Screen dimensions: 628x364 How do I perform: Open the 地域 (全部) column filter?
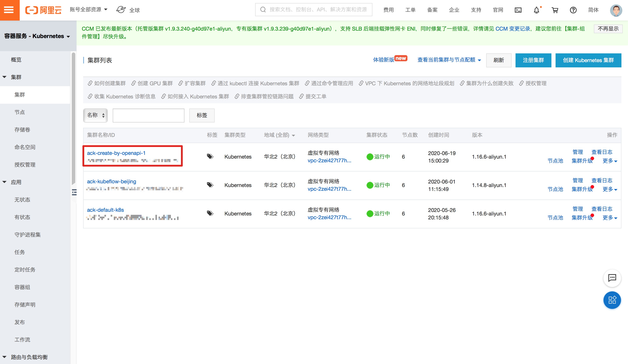tap(279, 135)
